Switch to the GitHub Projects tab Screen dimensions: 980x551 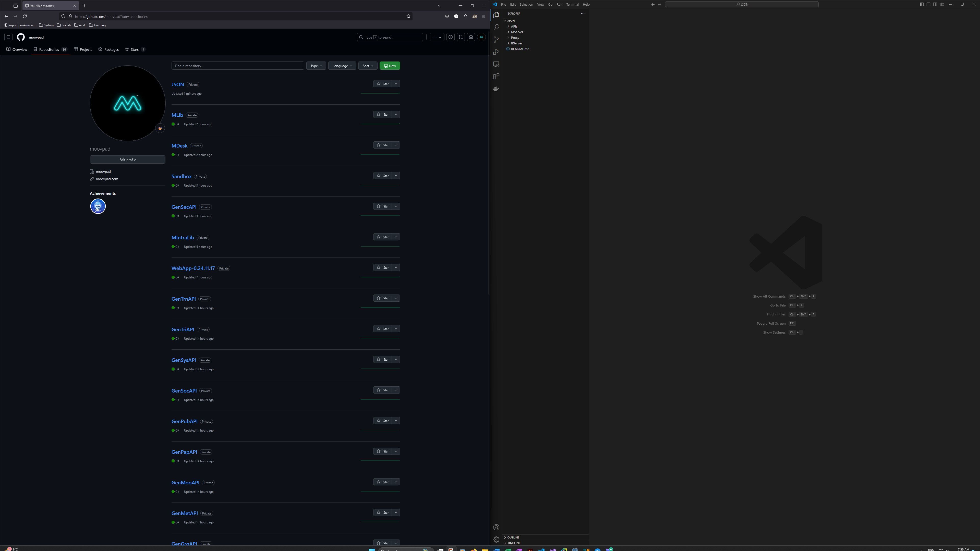(x=83, y=50)
